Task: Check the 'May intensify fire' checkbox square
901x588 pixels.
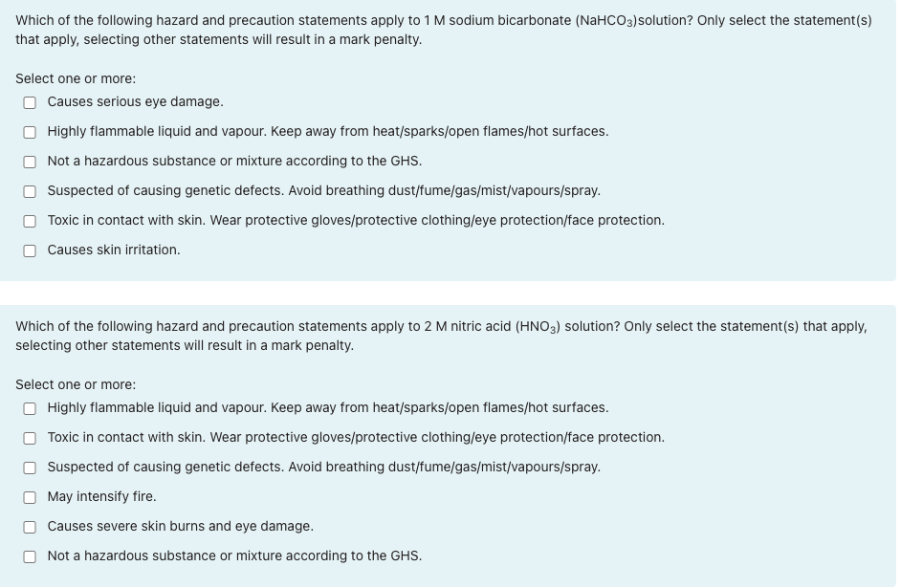Action: point(30,497)
